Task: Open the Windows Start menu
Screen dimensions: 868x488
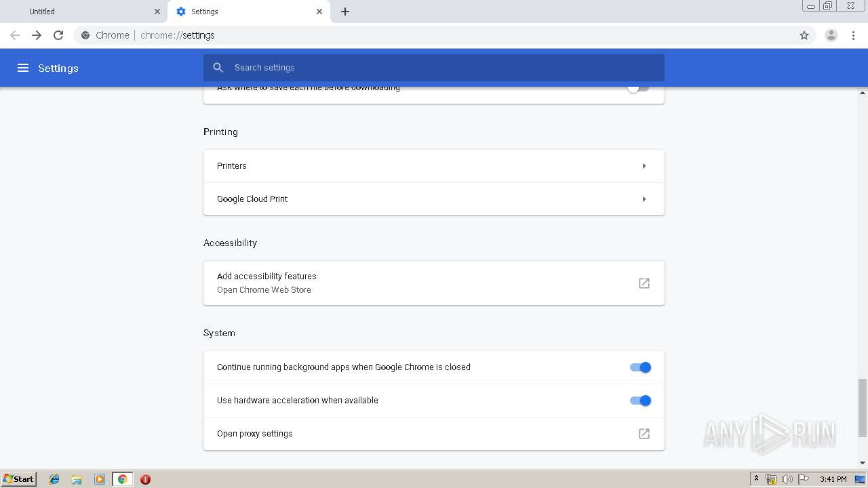Action: click(x=19, y=479)
